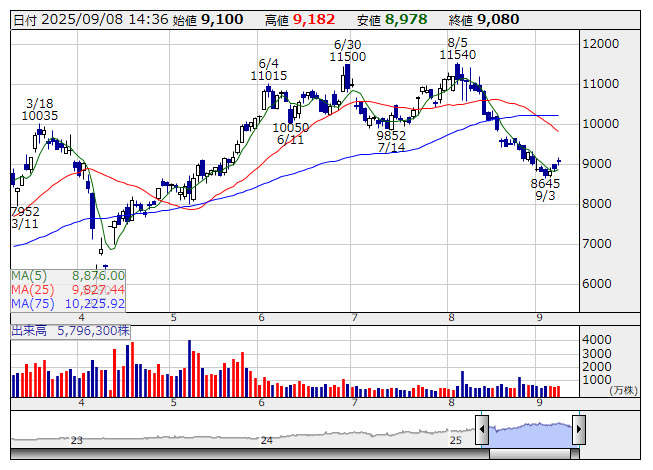Click the 6/30 11500 peak annotation
The width and height of the screenshot is (653, 470).
(x=348, y=51)
